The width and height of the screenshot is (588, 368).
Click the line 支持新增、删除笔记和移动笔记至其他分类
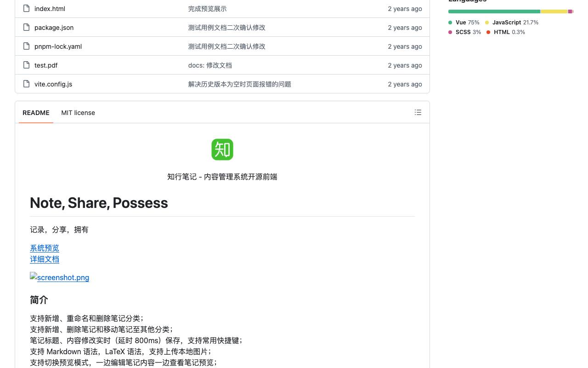pos(102,329)
